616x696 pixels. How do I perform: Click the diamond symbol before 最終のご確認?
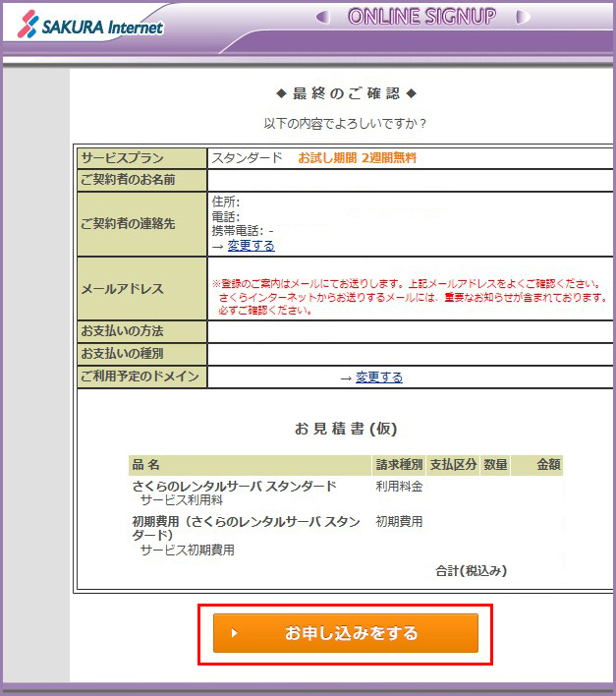tap(281, 93)
